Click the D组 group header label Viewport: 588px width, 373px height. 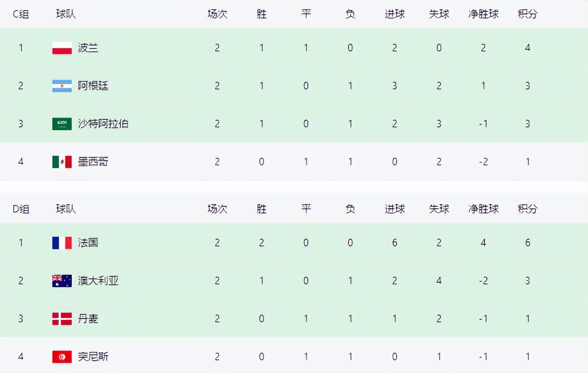click(x=21, y=209)
